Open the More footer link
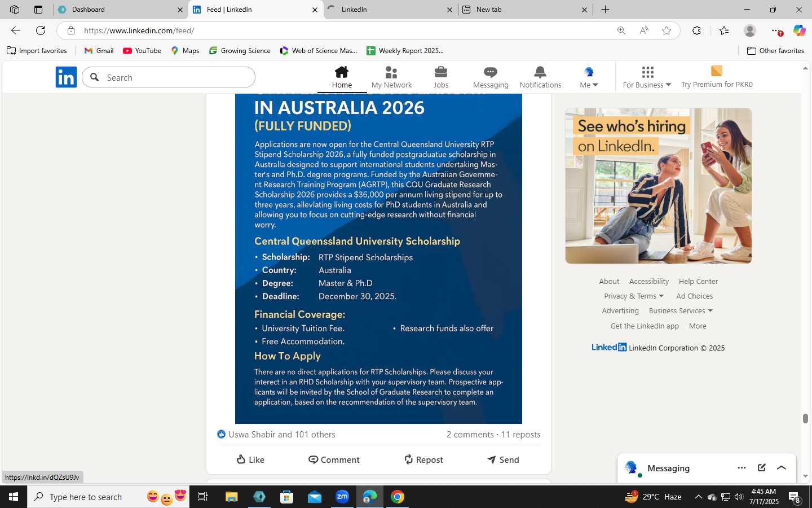Image resolution: width=812 pixels, height=508 pixels. pyautogui.click(x=698, y=326)
